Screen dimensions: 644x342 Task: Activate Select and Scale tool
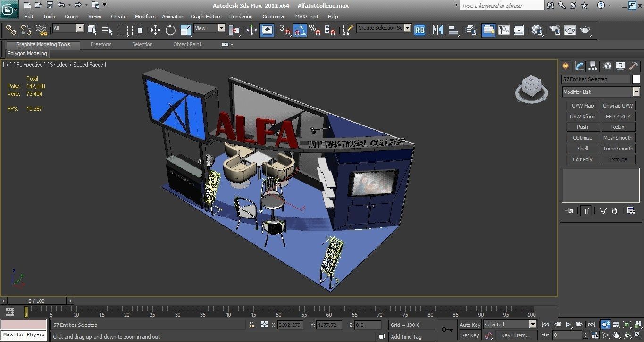[186, 30]
